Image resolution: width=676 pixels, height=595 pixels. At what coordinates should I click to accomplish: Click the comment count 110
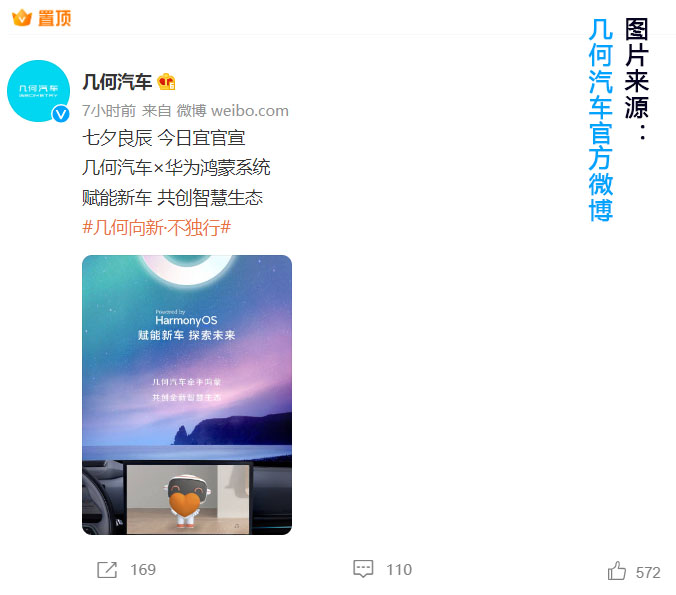point(399,570)
